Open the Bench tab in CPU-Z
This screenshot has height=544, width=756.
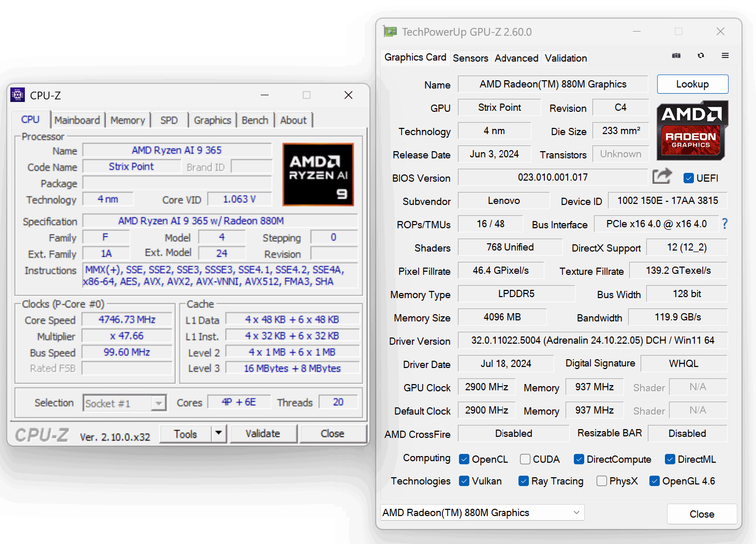coord(255,120)
